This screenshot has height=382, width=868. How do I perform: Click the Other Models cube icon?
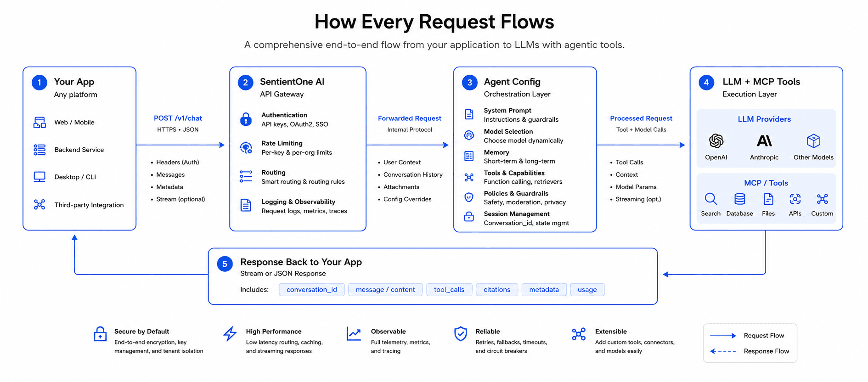click(813, 140)
